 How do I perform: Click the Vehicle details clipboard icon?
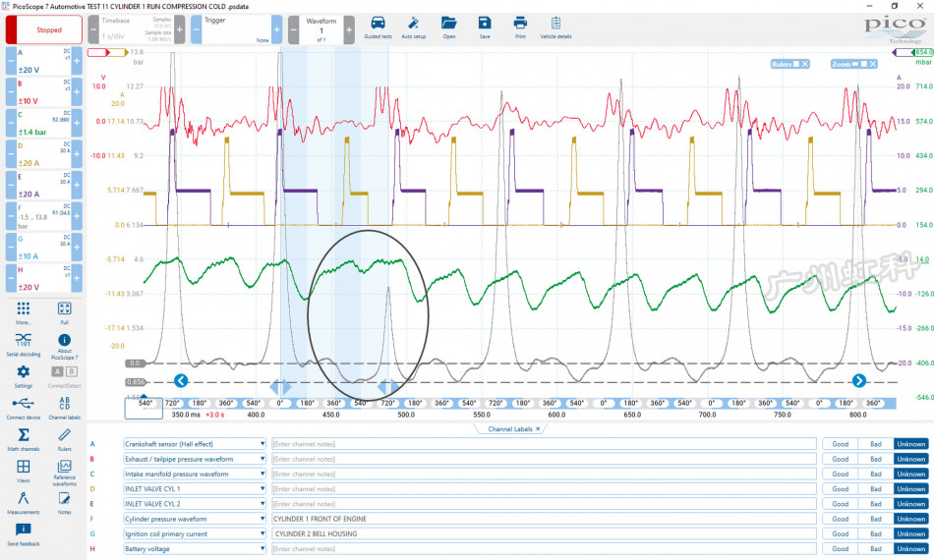[x=555, y=27]
